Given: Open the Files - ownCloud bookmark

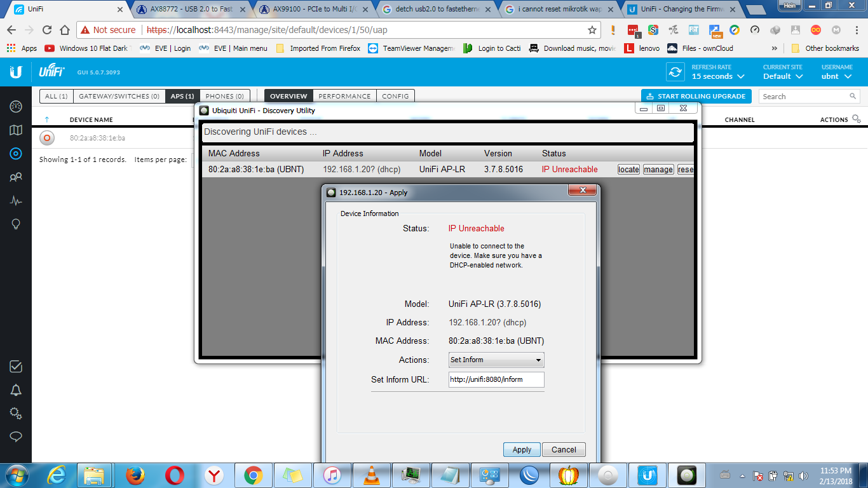Looking at the screenshot, I should (700, 48).
